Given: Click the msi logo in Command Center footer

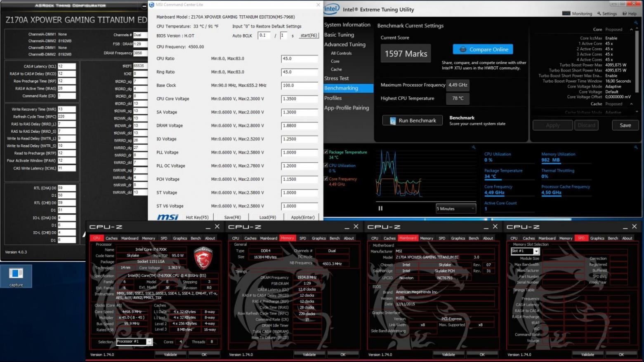Looking at the screenshot, I should point(168,217).
